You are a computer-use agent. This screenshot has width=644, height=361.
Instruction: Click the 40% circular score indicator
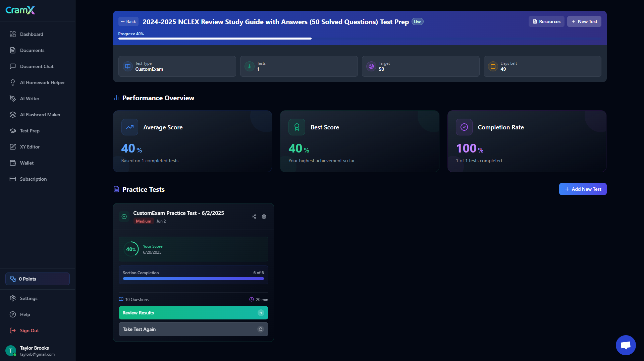tap(131, 249)
